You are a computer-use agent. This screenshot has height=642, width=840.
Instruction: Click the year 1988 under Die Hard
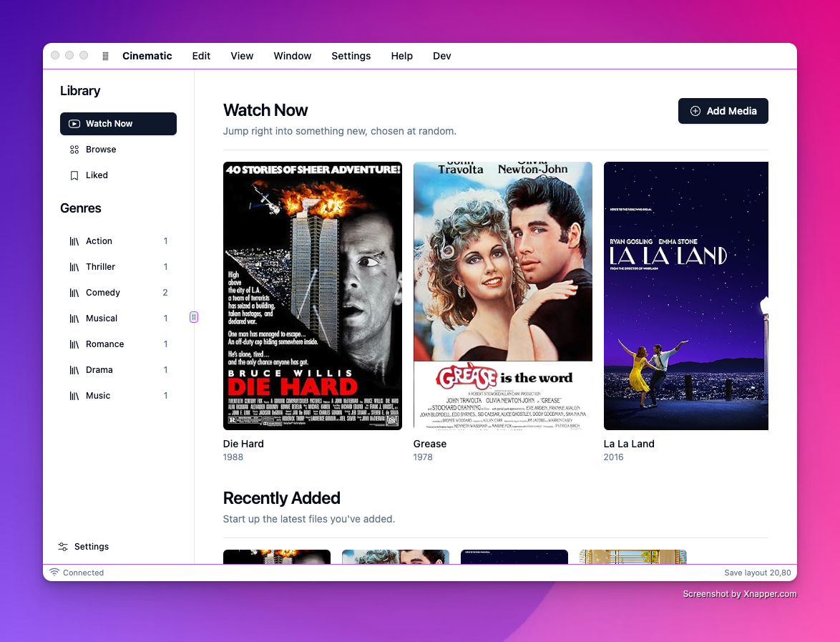(x=233, y=457)
